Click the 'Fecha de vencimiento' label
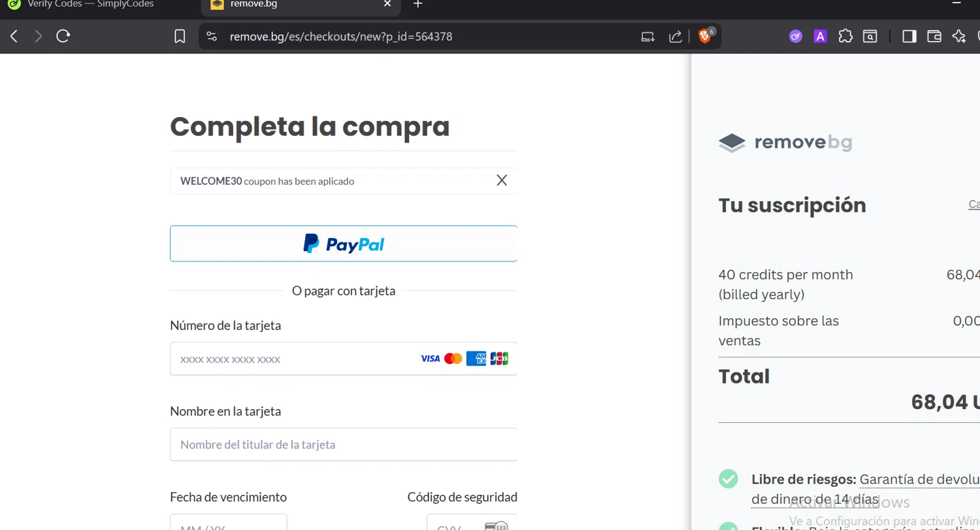 pyautogui.click(x=228, y=497)
